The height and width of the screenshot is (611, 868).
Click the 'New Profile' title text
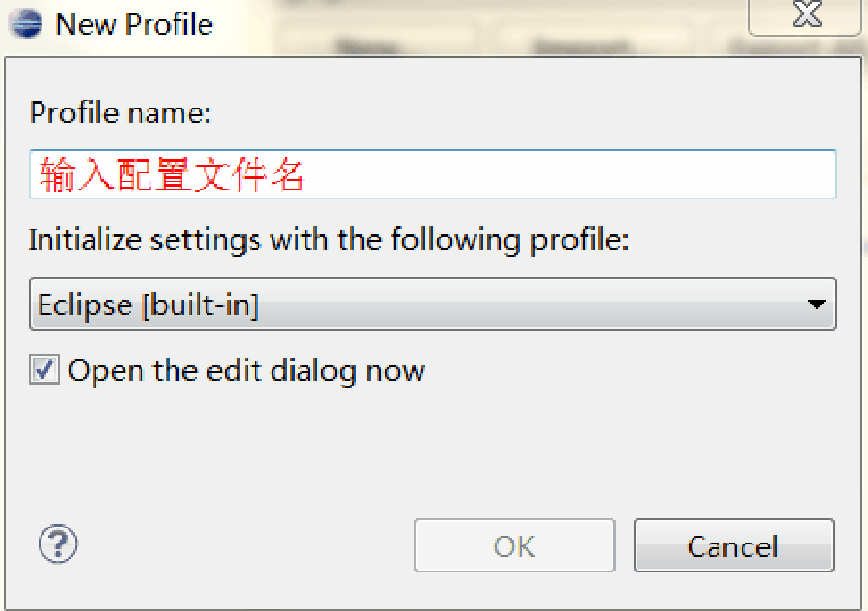[134, 24]
